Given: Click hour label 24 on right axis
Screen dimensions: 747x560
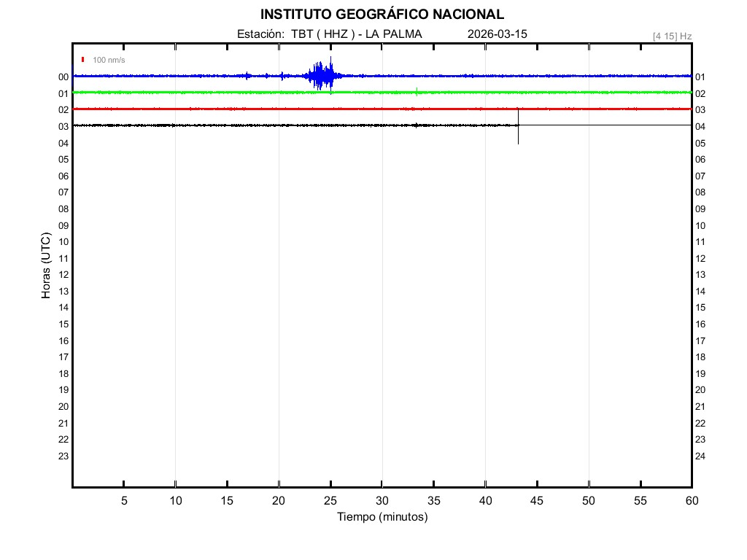Looking at the screenshot, I should click(700, 456).
